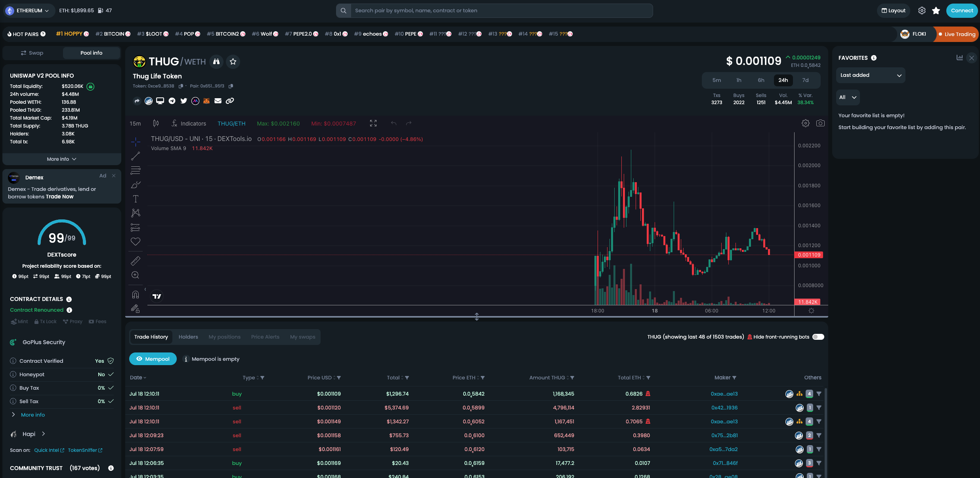Screen dimensions: 980x478
Task: Click the binoculars icon next to THUG/WETH
Action: [x=216, y=61]
